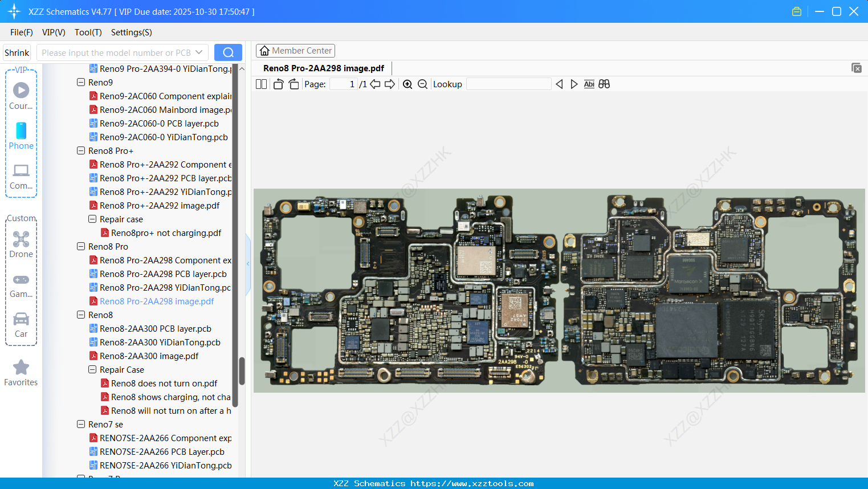The image size is (868, 489).
Task: Rotate the page clockwise
Action: click(x=294, y=84)
